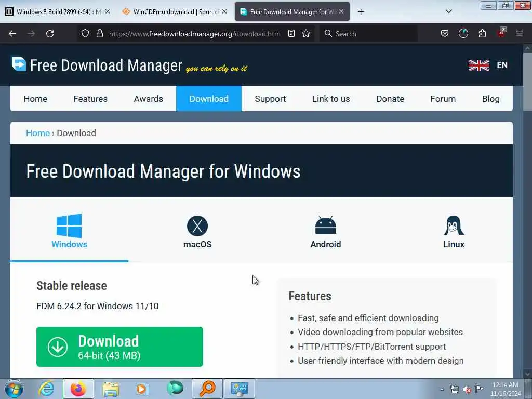Screen dimensions: 532x399
Task: Click the circular profile toolbar icon
Action: coord(463,33)
